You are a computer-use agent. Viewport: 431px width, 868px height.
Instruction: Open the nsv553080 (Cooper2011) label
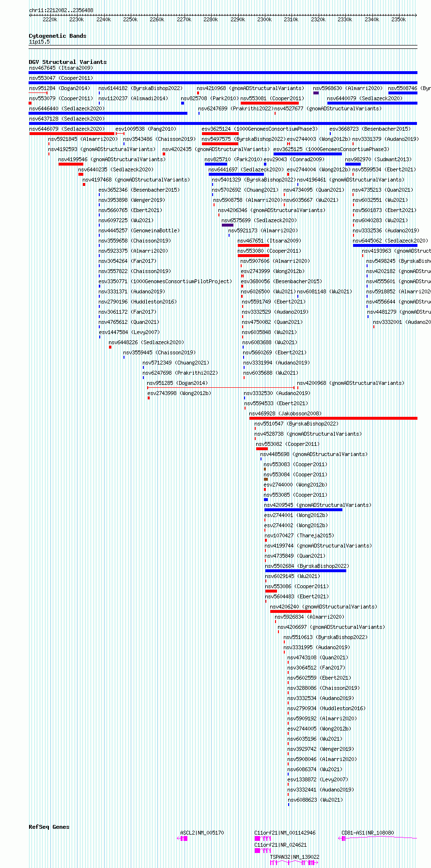click(x=269, y=251)
